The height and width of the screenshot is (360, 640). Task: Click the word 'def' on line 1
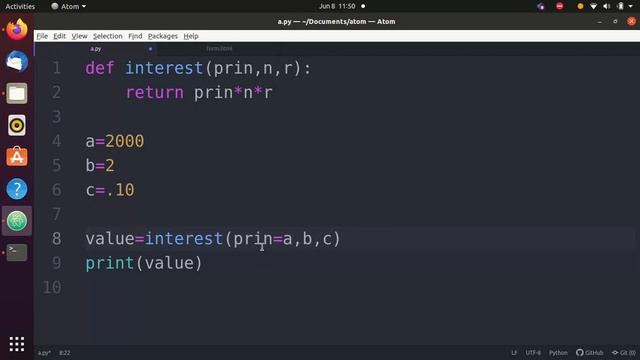click(x=100, y=68)
